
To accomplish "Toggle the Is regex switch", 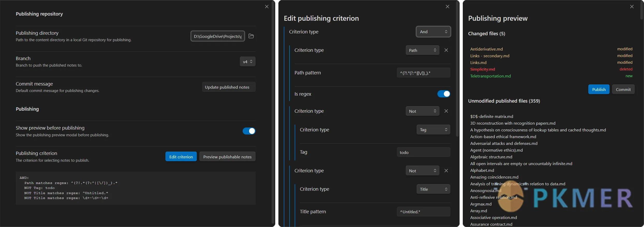I will coord(444,94).
